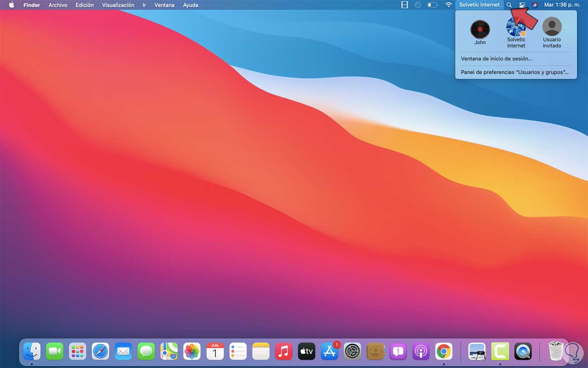Open the Music app in the Dock
Image resolution: width=588 pixels, height=368 pixels.
[284, 351]
